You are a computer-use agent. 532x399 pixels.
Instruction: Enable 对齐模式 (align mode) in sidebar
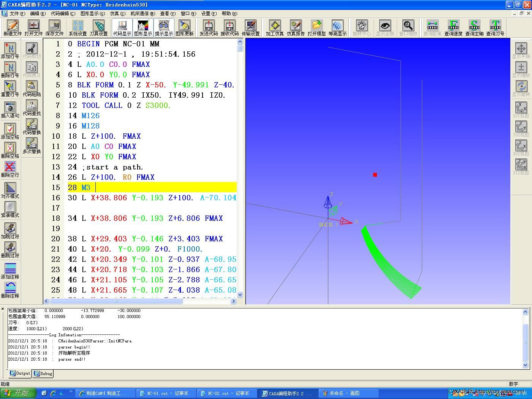pyautogui.click(x=10, y=190)
